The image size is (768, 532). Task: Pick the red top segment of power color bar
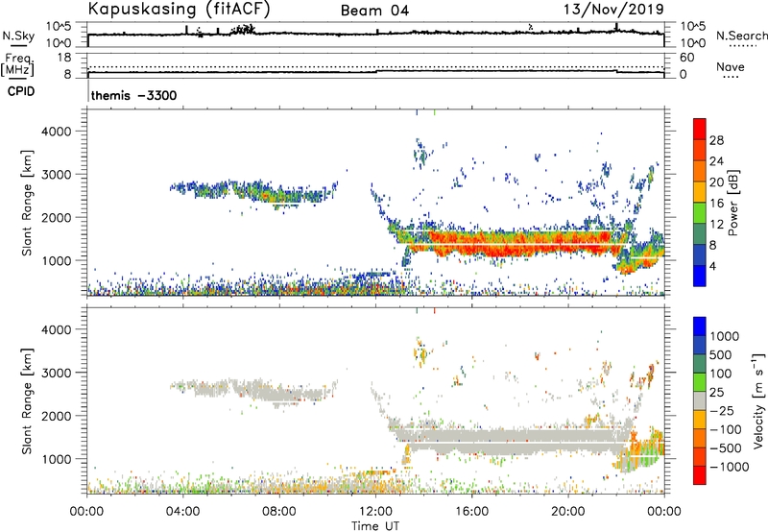[700, 129]
